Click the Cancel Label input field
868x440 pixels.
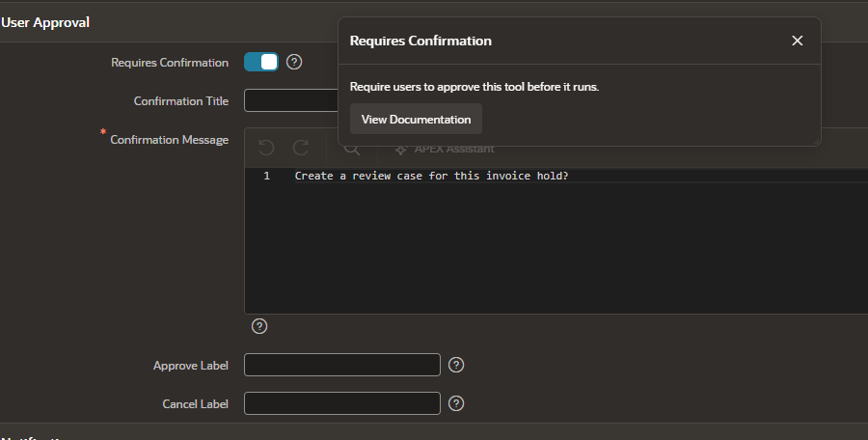342,403
